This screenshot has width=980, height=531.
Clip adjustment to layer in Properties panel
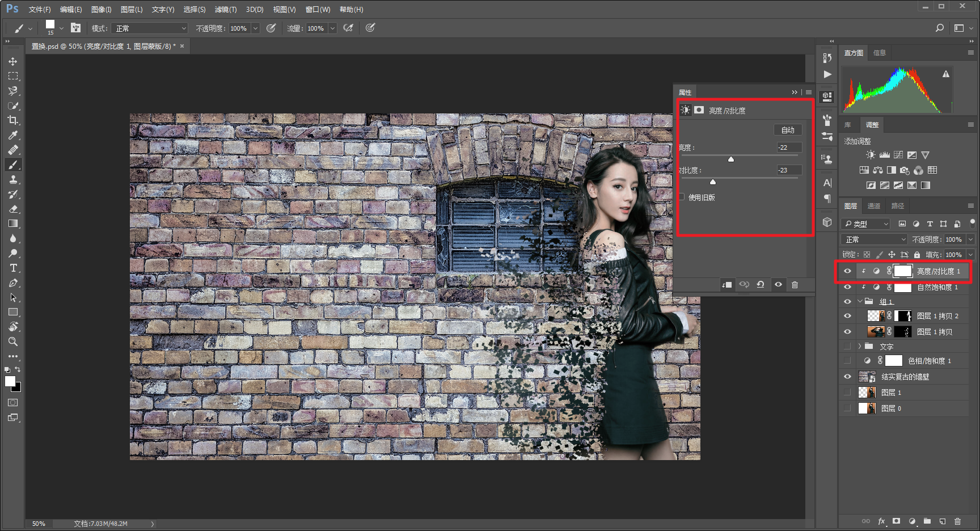click(726, 285)
